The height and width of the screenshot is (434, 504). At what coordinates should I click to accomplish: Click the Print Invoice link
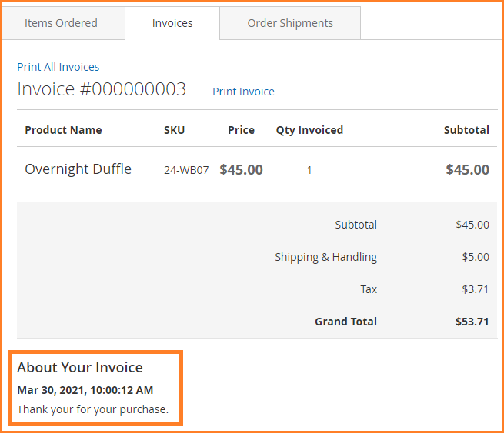pos(243,92)
